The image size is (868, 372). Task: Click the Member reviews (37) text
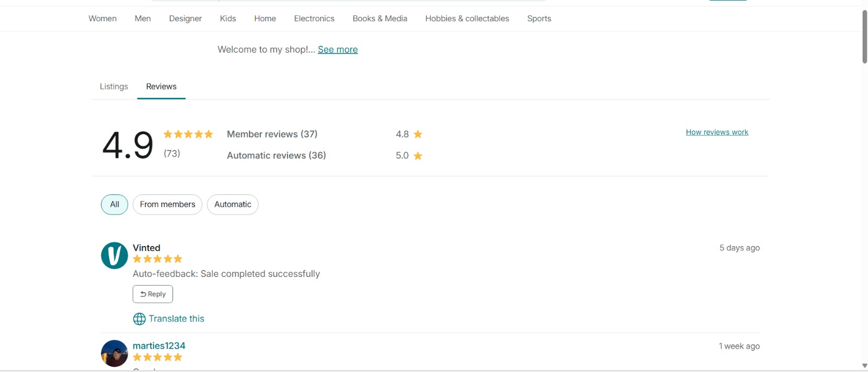coord(272,134)
